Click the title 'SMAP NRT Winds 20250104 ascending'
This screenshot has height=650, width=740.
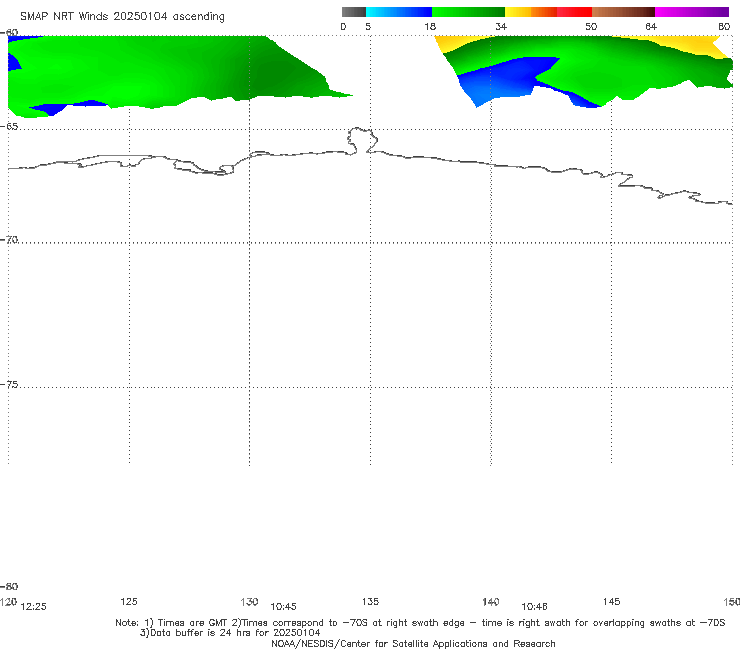point(122,16)
